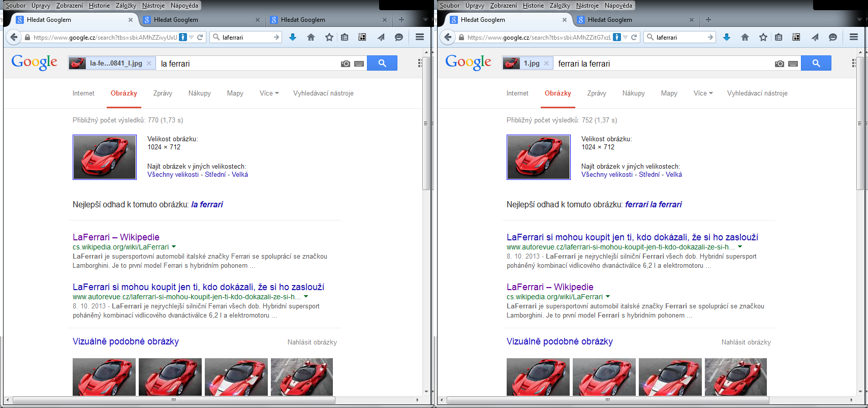Search by image camera icon, left Google page
Screen dimensions: 868x408
tap(346, 64)
